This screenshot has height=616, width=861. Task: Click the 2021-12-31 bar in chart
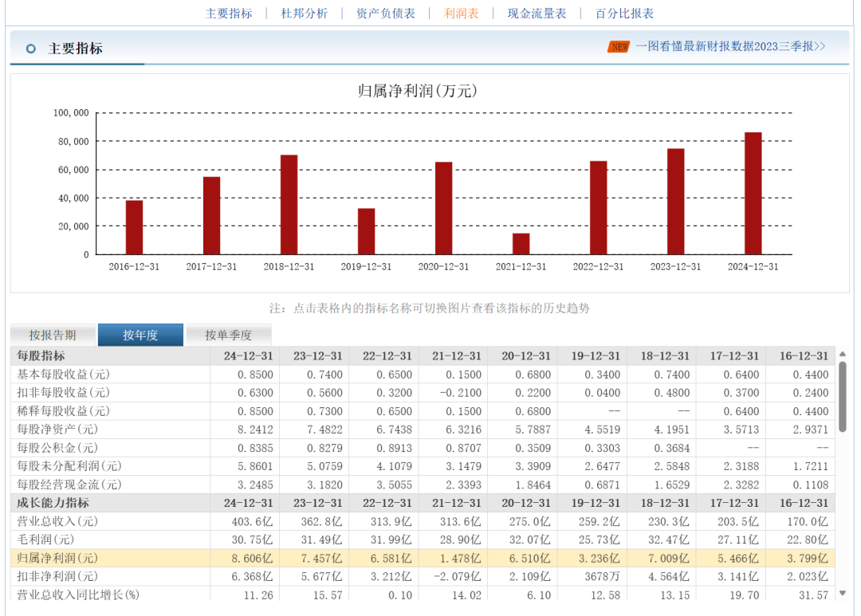coord(521,244)
